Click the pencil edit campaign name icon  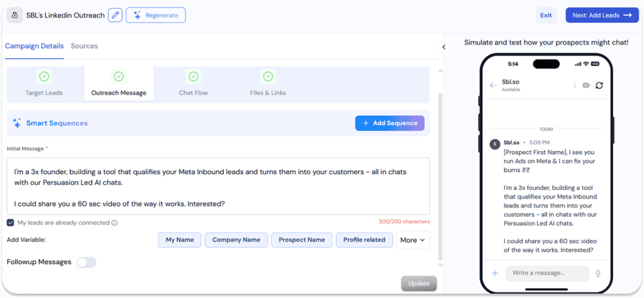click(115, 15)
